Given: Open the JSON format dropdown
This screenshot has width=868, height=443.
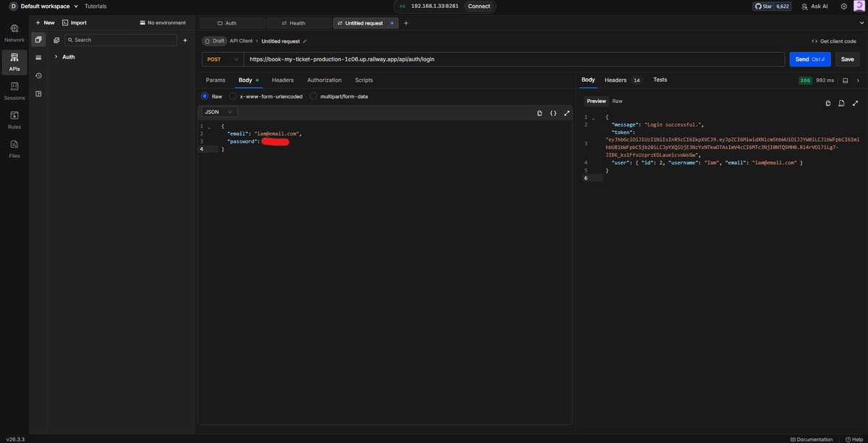Looking at the screenshot, I should 219,112.
